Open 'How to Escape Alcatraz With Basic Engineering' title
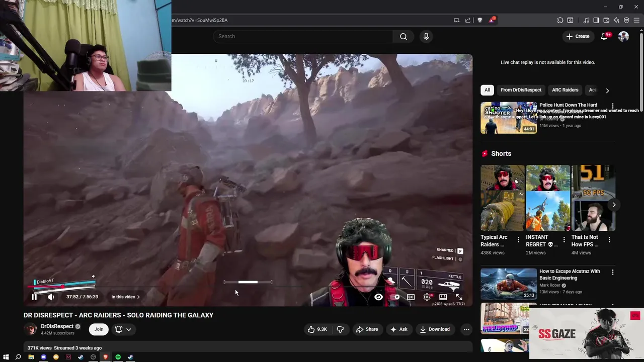The width and height of the screenshot is (644, 362). tap(570, 275)
